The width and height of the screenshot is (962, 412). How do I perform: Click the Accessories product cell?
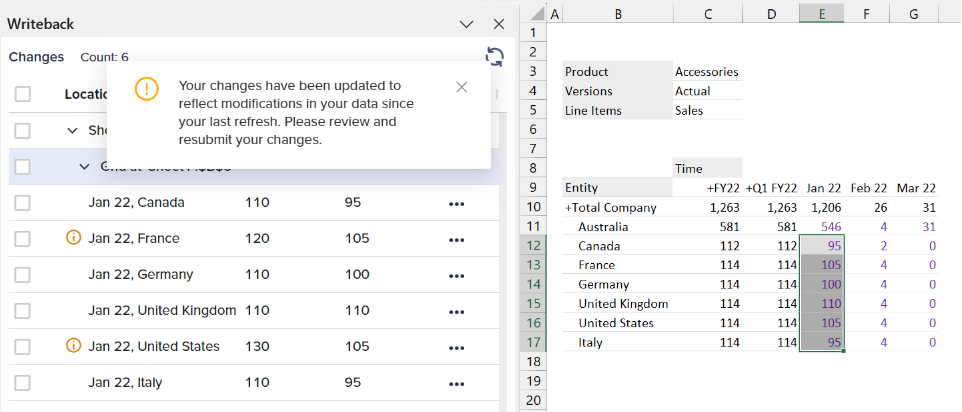(x=707, y=72)
